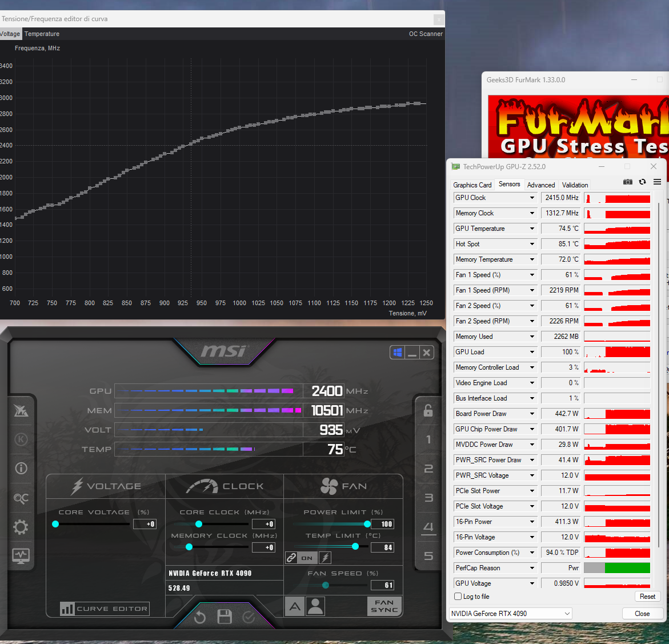Select profile slot 3 in Afterburner
Viewport: 669px width, 644px height.
[x=428, y=498]
